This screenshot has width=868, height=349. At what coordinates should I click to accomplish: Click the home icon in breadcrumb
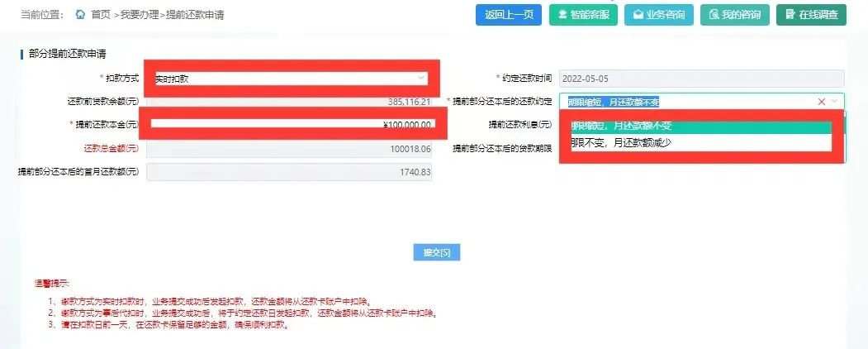(x=81, y=15)
